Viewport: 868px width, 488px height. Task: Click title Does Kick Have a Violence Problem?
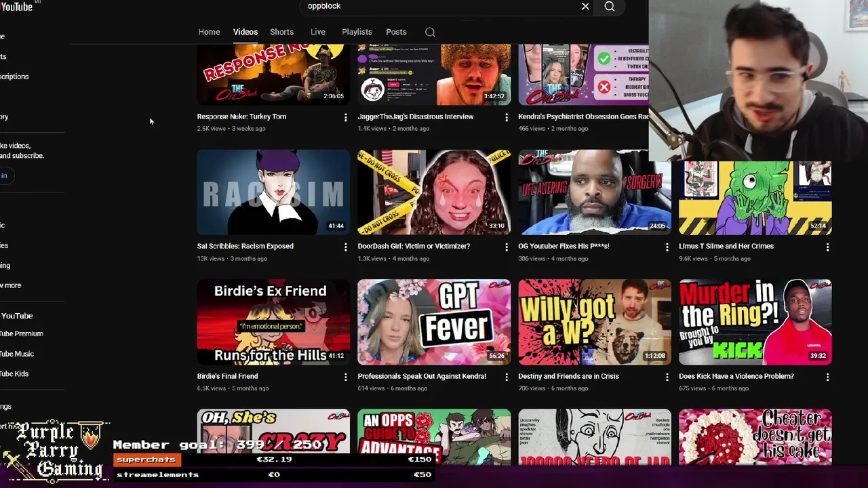(736, 376)
